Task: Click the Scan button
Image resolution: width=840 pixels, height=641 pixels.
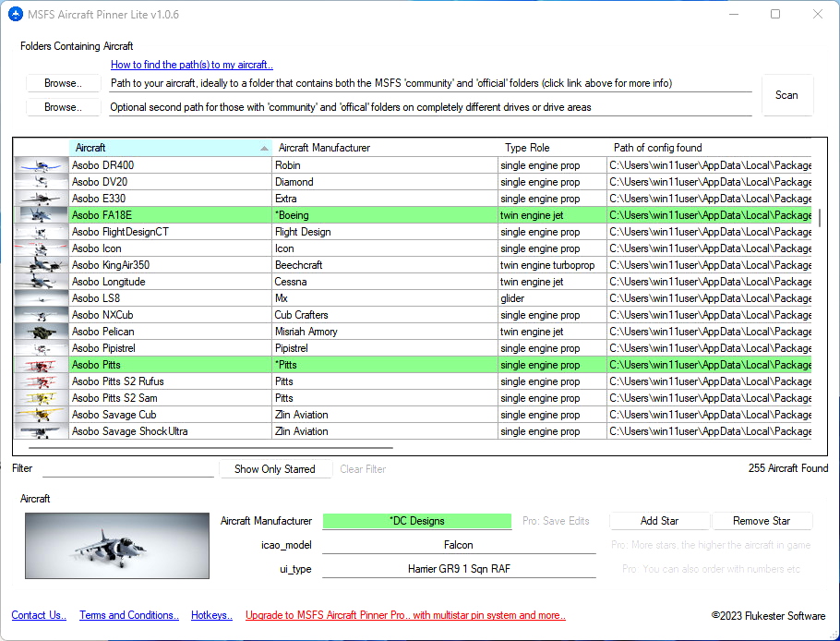Action: click(786, 95)
